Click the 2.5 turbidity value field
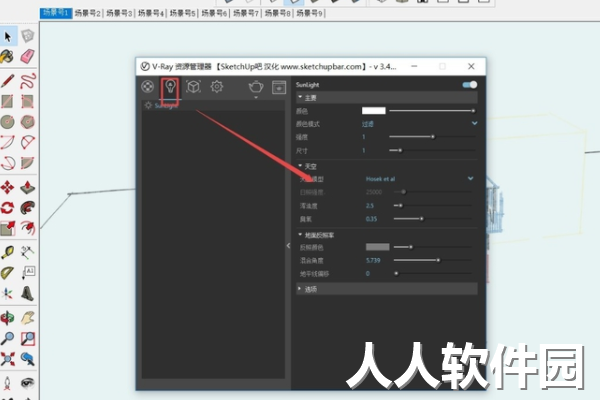The height and width of the screenshot is (400, 600). click(x=370, y=206)
